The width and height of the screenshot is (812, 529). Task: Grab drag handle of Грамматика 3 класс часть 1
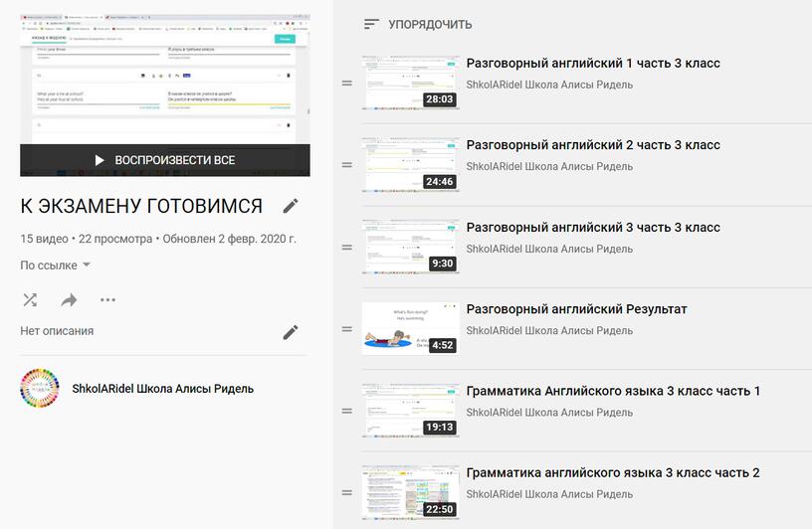pos(347,411)
